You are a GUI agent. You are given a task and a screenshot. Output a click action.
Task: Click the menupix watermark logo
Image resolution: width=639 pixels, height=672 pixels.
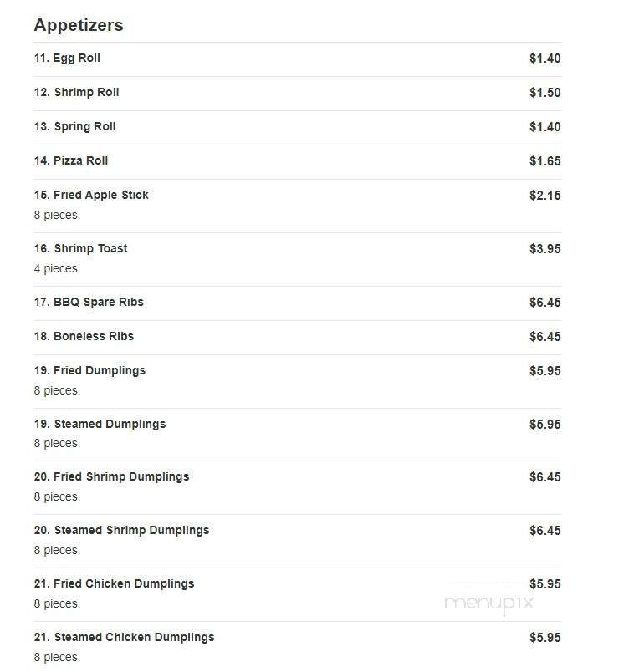(x=489, y=604)
